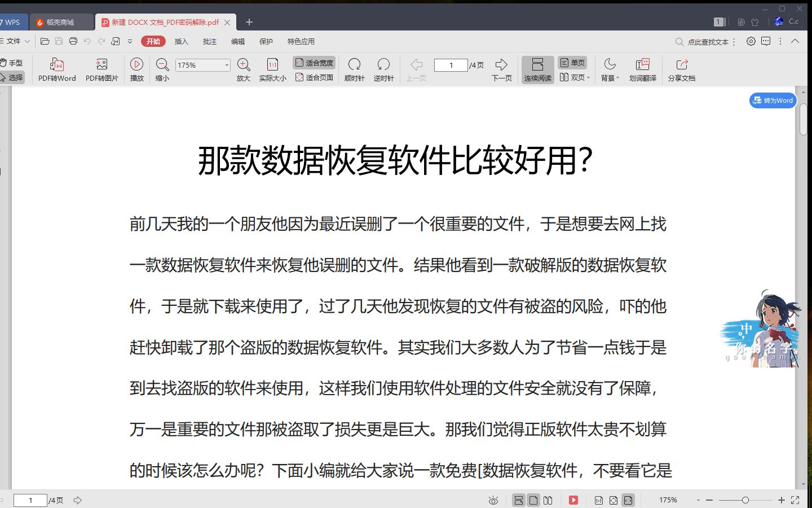Convert the PDF to Word
The image size is (812, 508).
coord(56,69)
